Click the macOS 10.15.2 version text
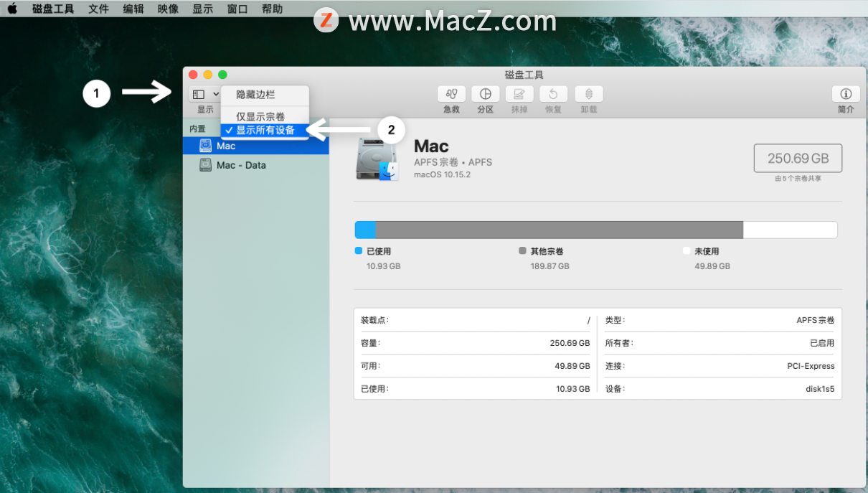 pos(442,174)
